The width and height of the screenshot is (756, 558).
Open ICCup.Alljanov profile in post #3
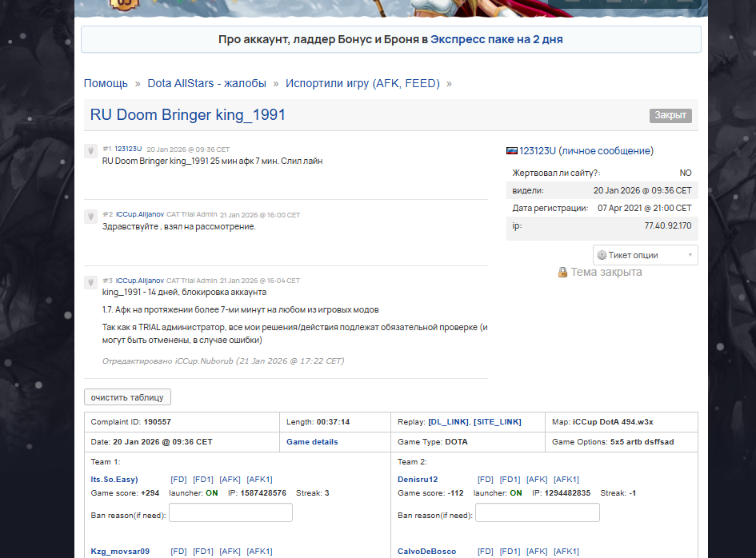pyautogui.click(x=140, y=281)
